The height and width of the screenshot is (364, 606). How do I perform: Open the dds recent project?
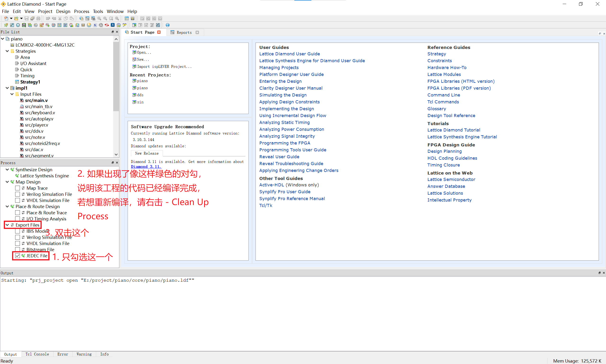pos(140,95)
